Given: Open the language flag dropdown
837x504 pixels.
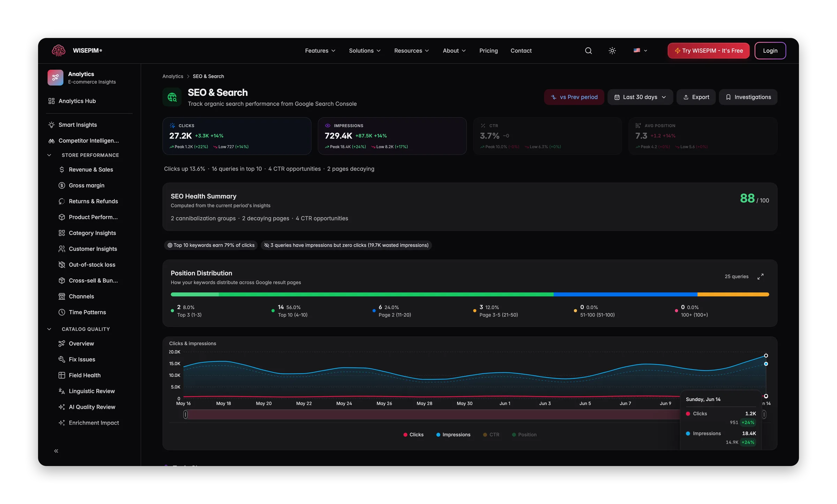Looking at the screenshot, I should pyautogui.click(x=640, y=51).
